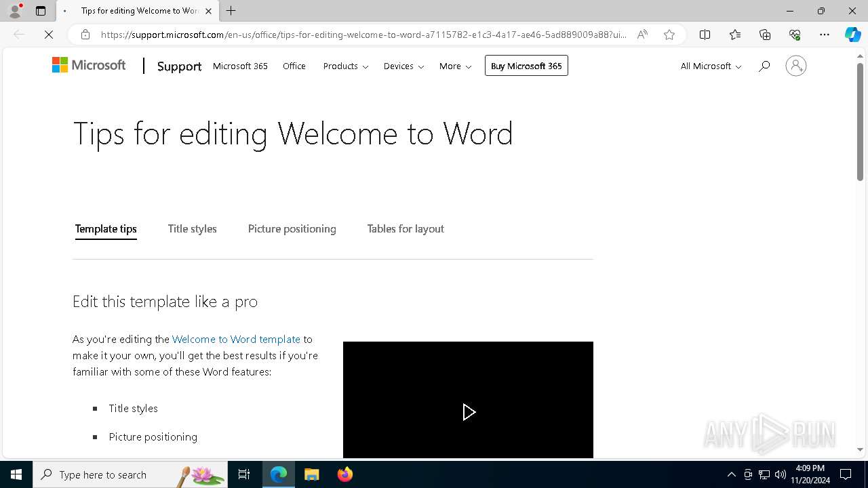Expand the More dropdown
Viewport: 868px width, 488px height.
(455, 66)
